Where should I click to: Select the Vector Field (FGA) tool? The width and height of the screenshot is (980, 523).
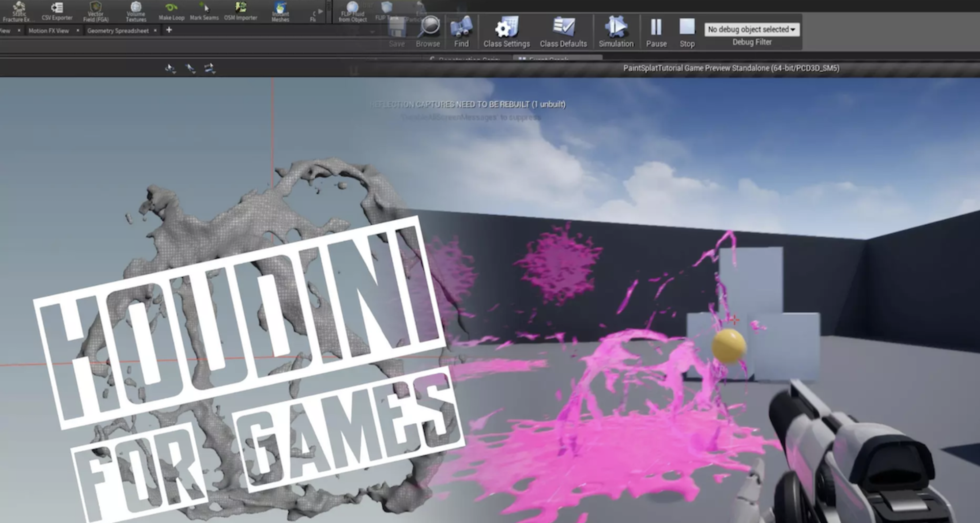(x=96, y=11)
